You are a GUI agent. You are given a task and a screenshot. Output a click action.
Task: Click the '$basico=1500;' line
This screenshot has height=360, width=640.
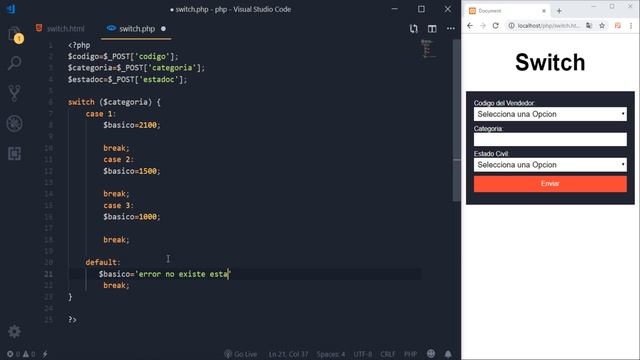(132, 171)
